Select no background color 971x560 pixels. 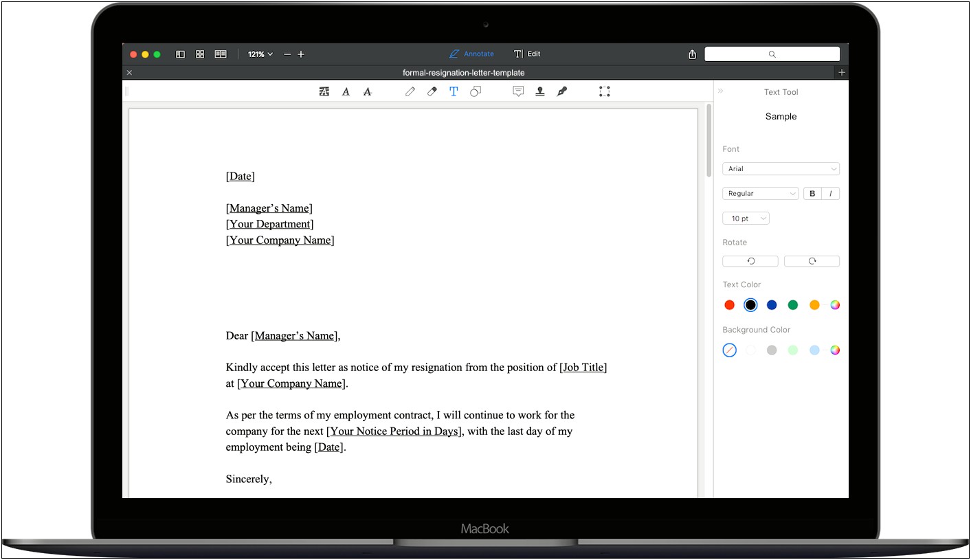730,350
